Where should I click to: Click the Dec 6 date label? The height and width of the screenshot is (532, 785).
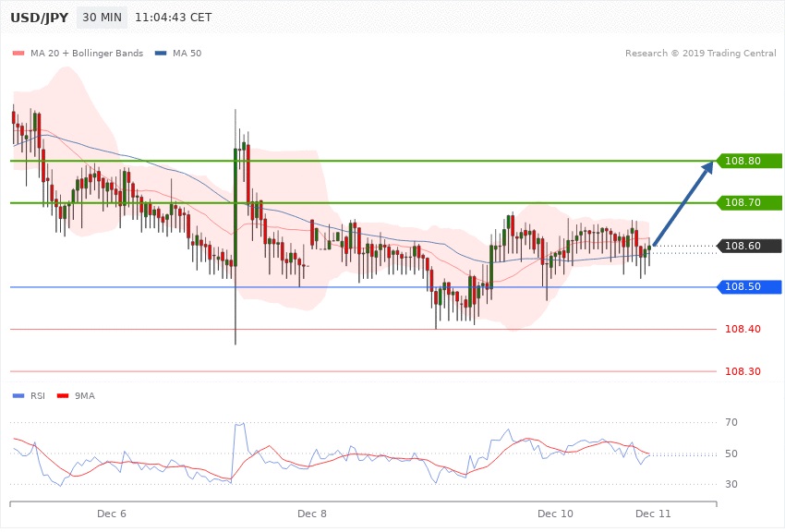coord(112,513)
